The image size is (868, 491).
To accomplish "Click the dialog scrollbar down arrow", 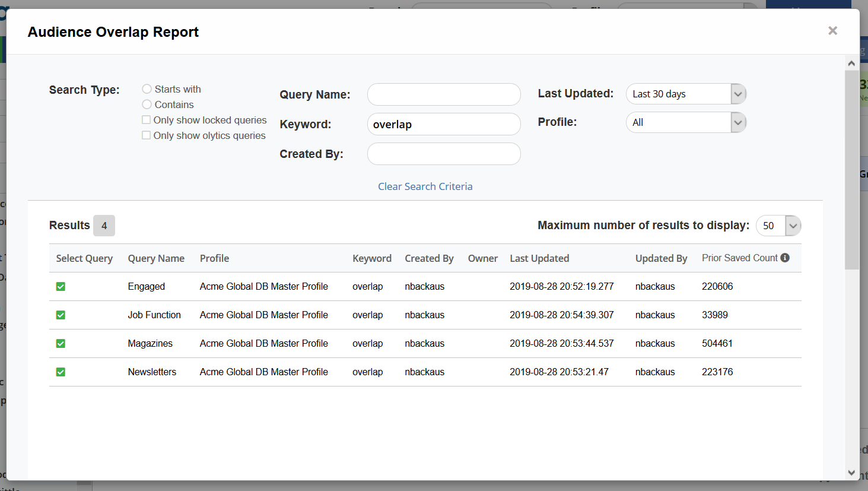I will pyautogui.click(x=851, y=473).
